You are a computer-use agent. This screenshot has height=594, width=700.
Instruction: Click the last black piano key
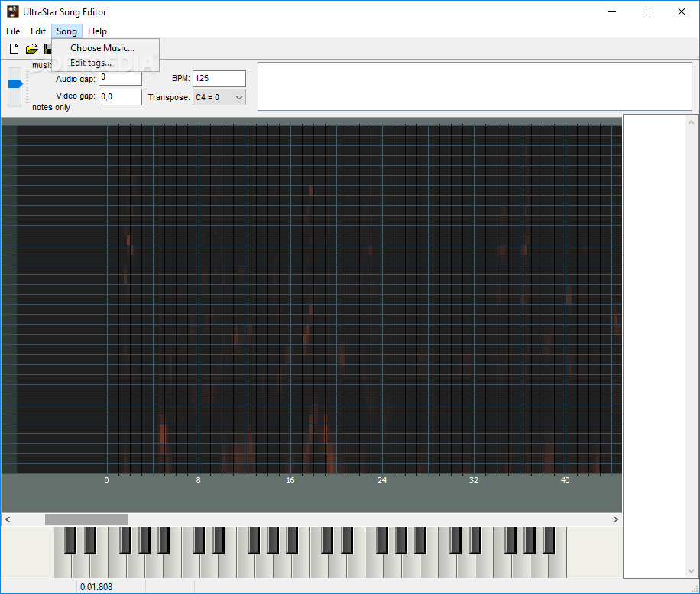point(549,540)
